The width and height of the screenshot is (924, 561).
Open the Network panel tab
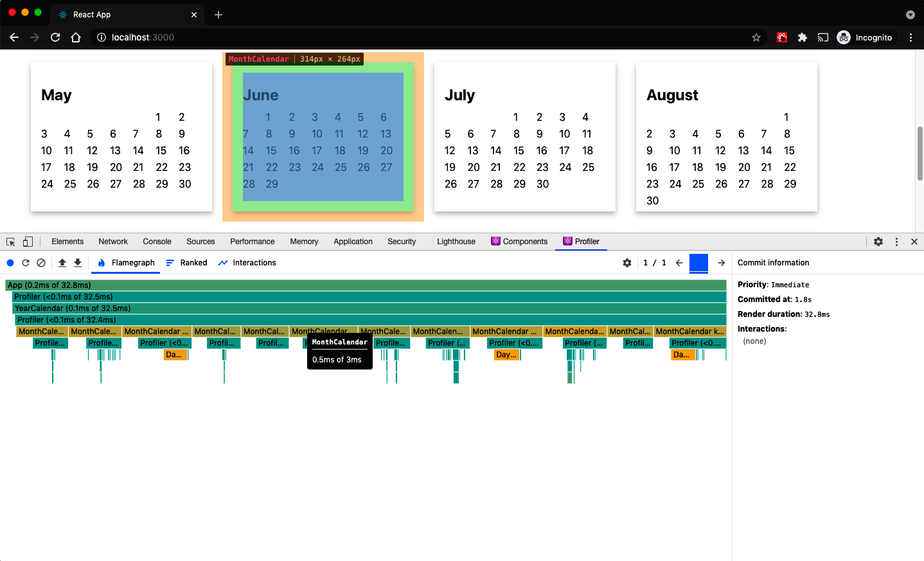(x=113, y=242)
